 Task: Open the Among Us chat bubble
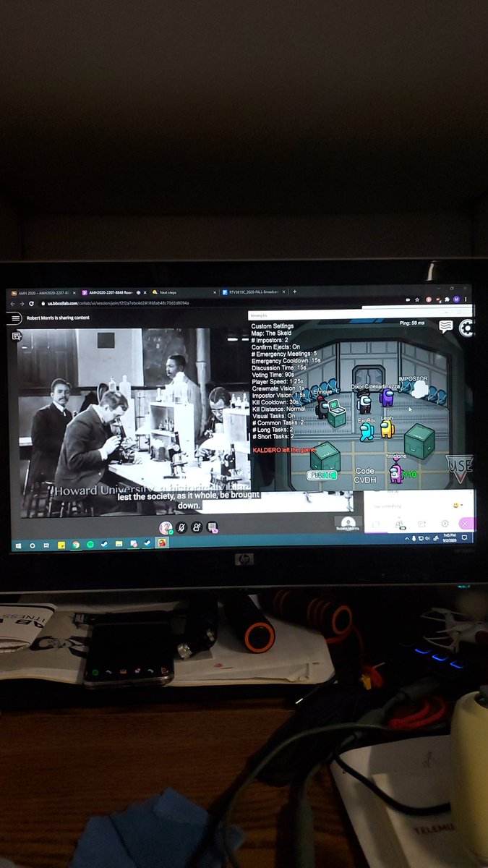(x=446, y=327)
